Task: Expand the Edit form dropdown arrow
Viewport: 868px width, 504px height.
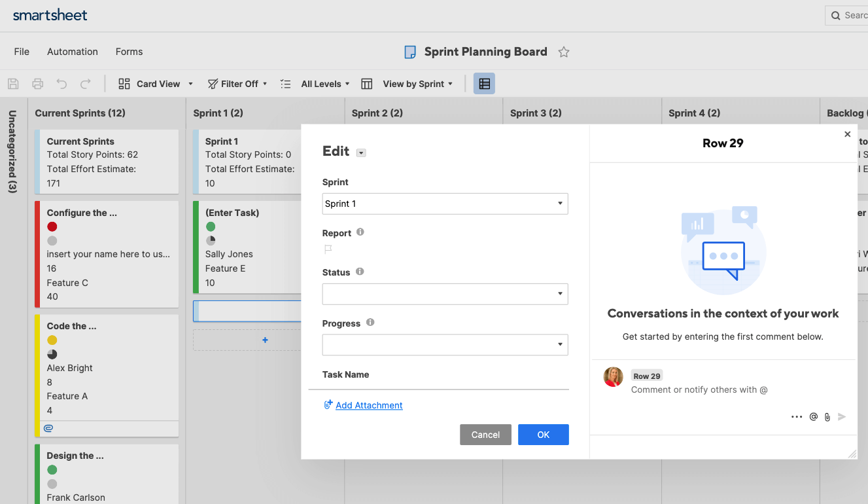Action: click(361, 152)
